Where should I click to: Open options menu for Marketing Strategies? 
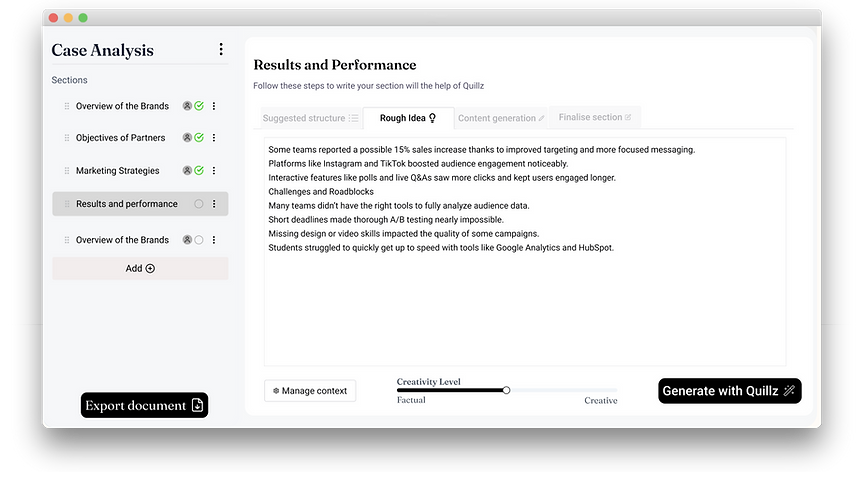coord(214,171)
